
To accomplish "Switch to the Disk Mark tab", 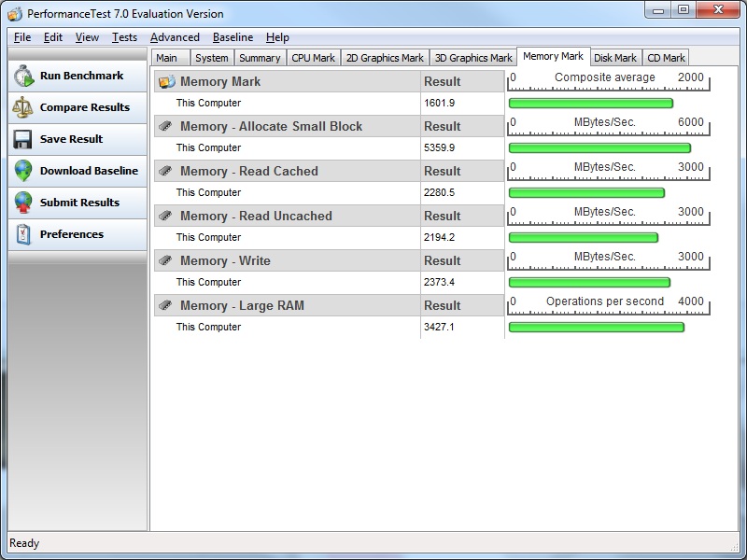I will (615, 58).
